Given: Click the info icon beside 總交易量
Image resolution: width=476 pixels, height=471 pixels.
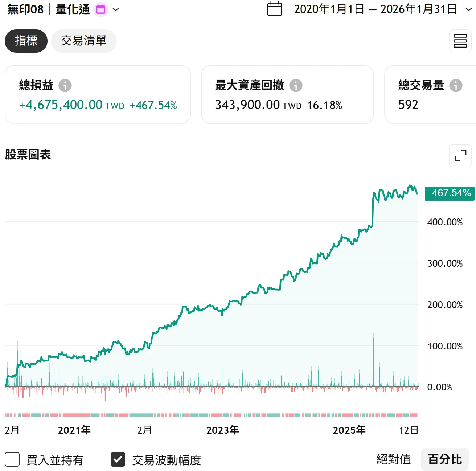Looking at the screenshot, I should click(x=456, y=86).
